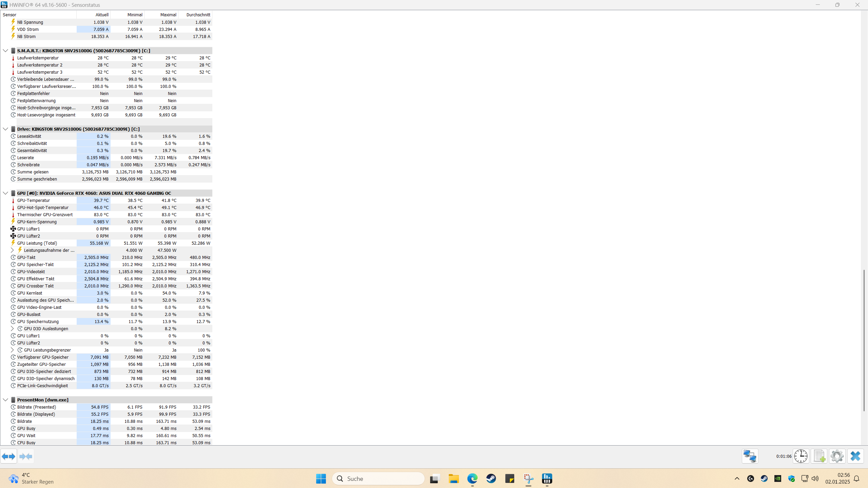Expand the Leistungsaufnahme der sub-item
This screenshot has height=488, width=868.
13,250
